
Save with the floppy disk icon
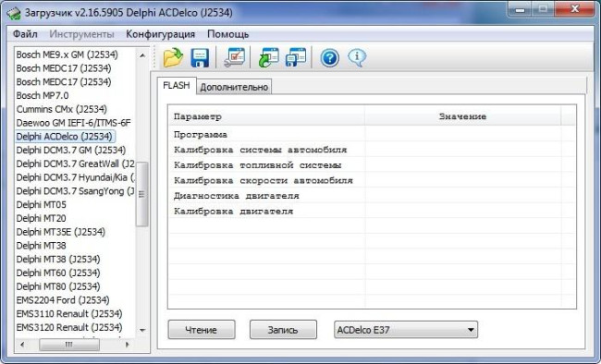pyautogui.click(x=200, y=58)
